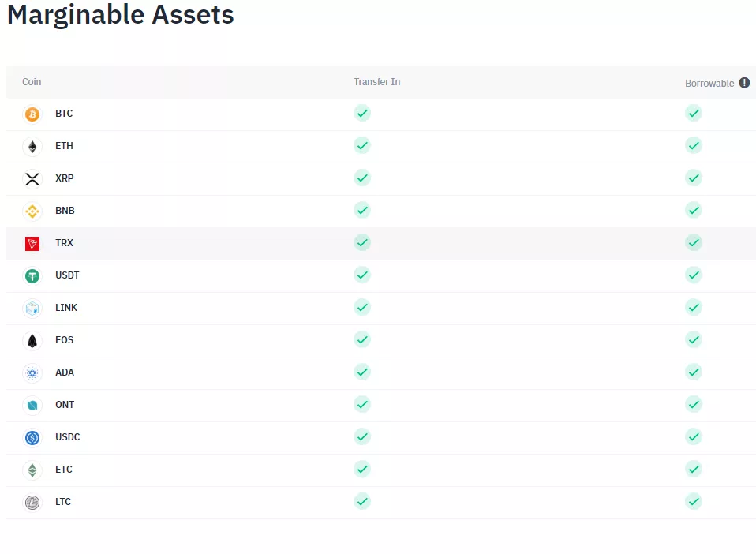Select the highlighted TRX table row
Screen dimensions: 756x554
coord(379,243)
